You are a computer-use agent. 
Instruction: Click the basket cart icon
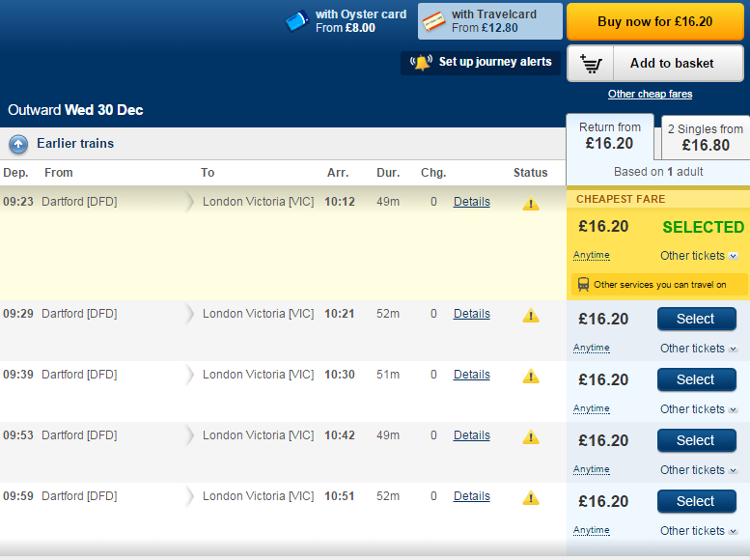(x=592, y=64)
